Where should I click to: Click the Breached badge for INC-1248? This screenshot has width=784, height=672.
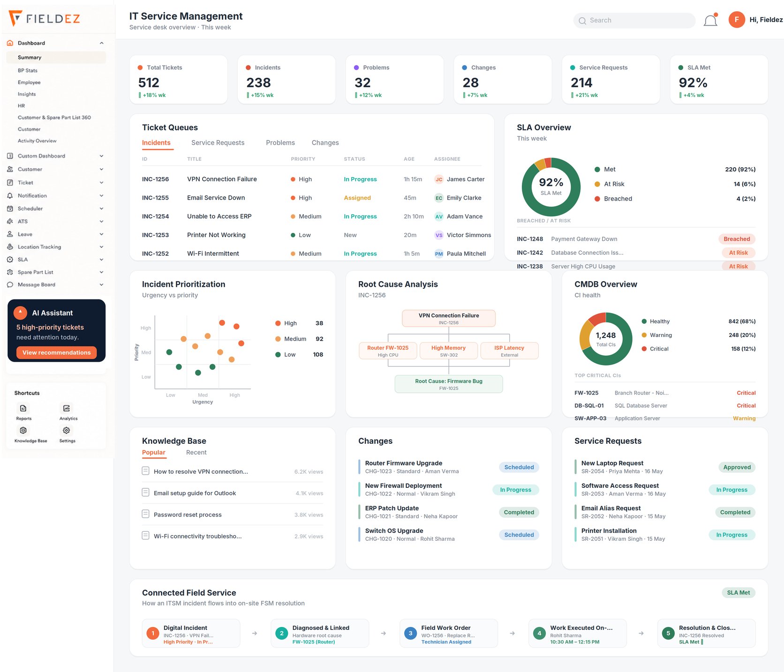point(737,239)
